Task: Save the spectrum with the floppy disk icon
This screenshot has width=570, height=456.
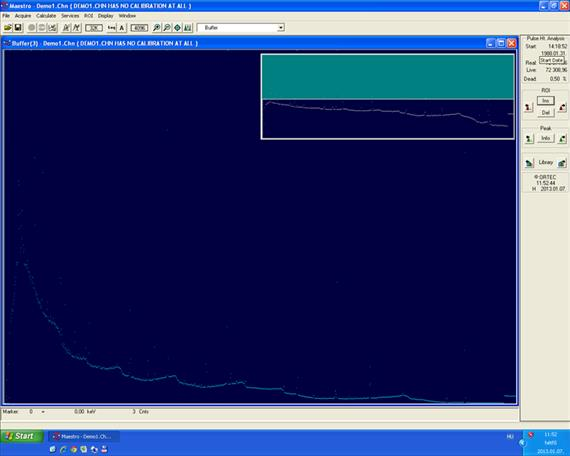Action: pos(18,28)
